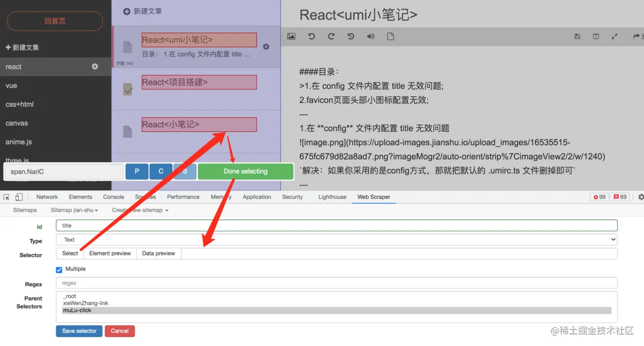644x346 pixels.
Task: Select the React<小笔记> article title
Action: tap(199, 125)
